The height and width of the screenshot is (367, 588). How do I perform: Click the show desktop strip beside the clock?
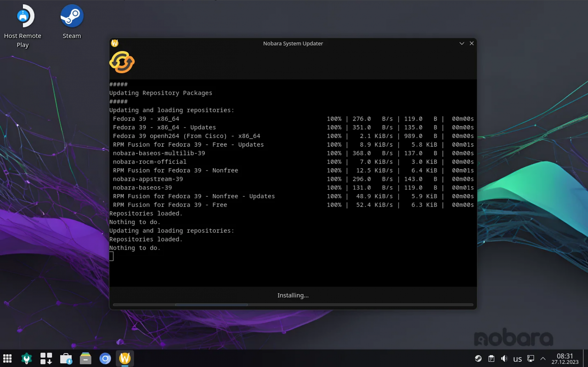(x=585, y=358)
